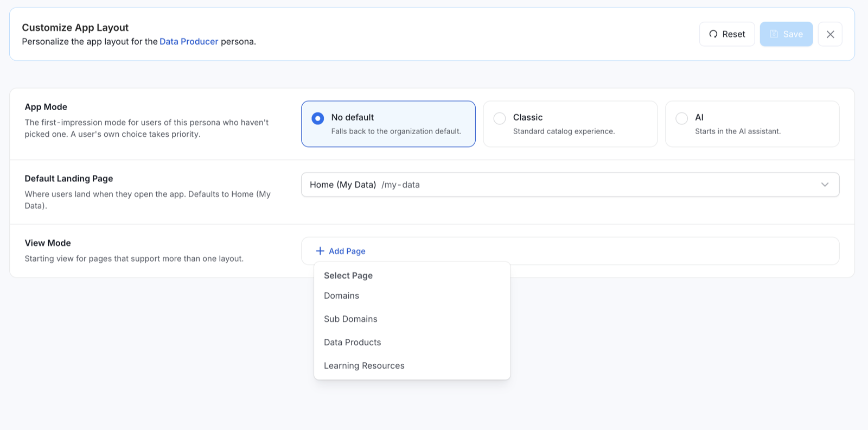Select the AI radio button

tap(682, 118)
